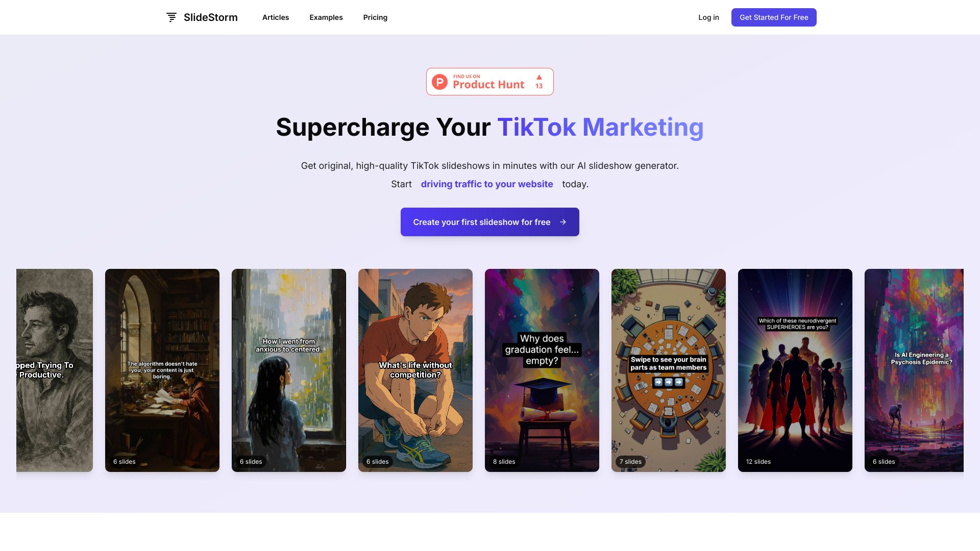Open the 'life without competition' slideshow card

[x=415, y=370]
